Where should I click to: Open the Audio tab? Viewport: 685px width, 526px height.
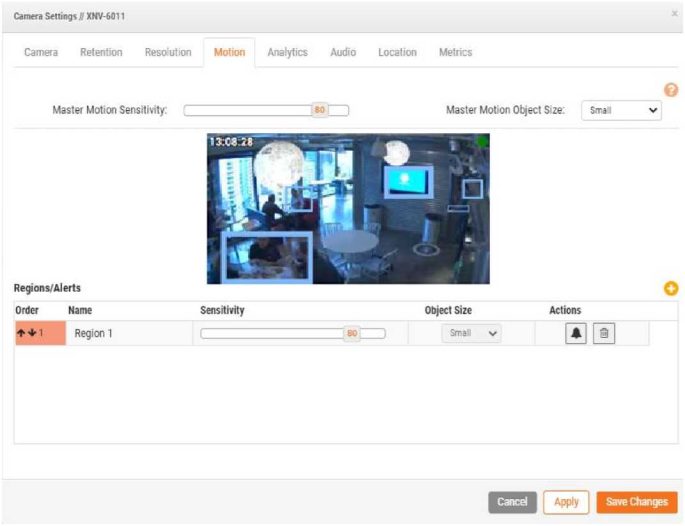343,53
